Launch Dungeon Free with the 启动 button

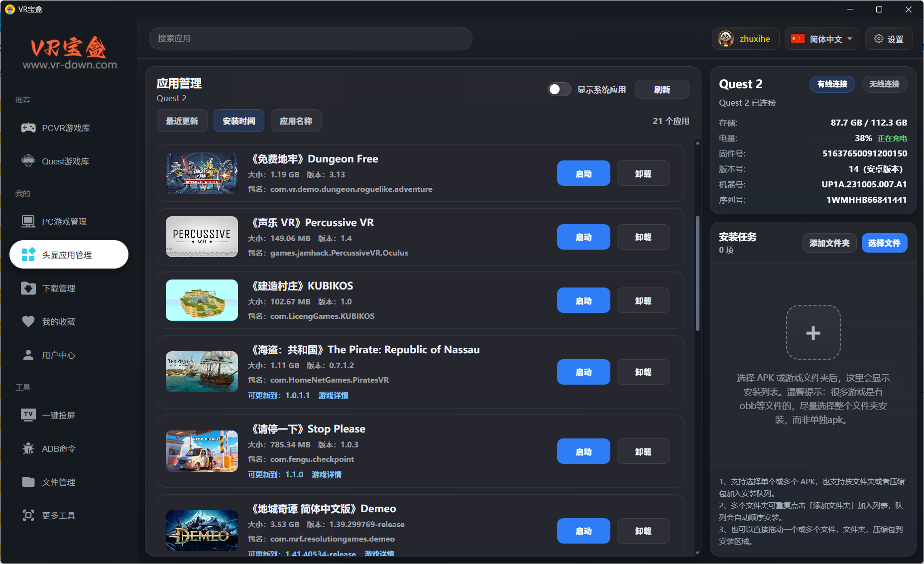[583, 173]
